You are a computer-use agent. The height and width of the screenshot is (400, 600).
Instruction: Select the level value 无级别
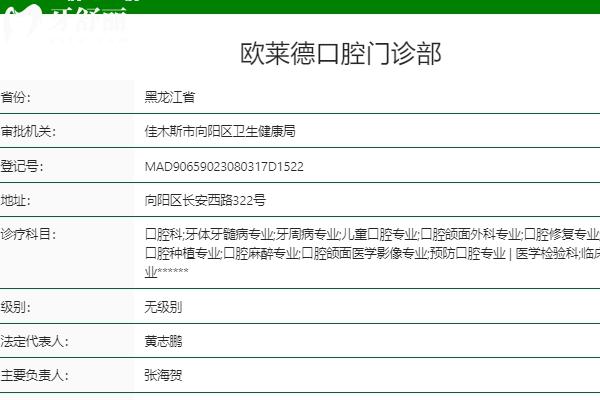pos(163,307)
